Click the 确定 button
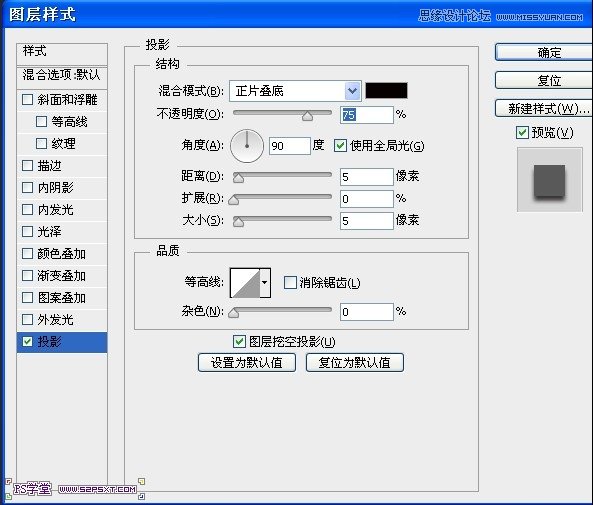 click(544, 53)
